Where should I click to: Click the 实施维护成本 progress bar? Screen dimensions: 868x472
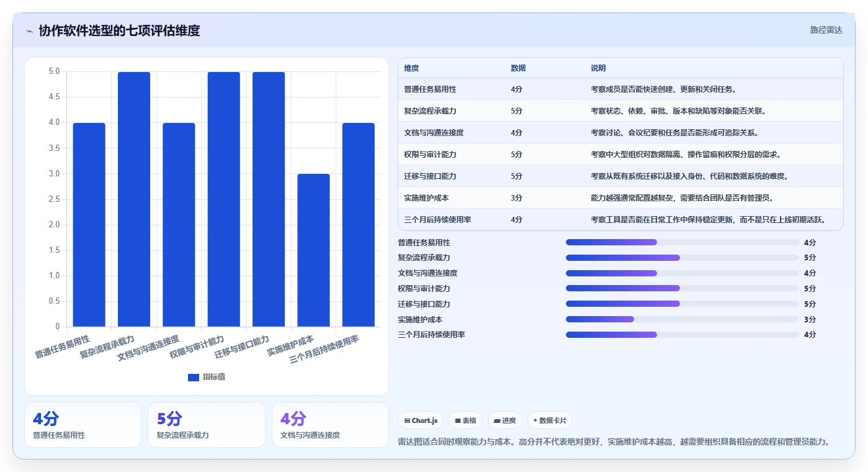coord(682,319)
